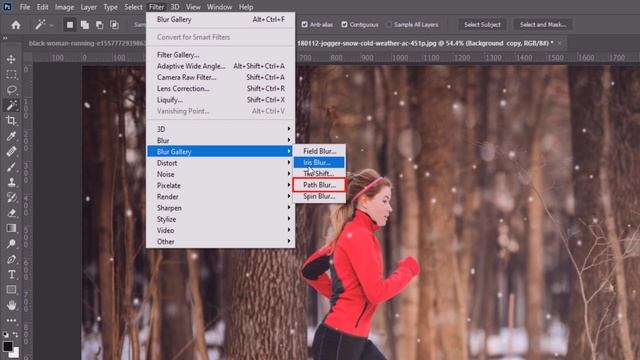The width and height of the screenshot is (640, 360).
Task: Reset default foreground and background colors
Action: [5, 334]
